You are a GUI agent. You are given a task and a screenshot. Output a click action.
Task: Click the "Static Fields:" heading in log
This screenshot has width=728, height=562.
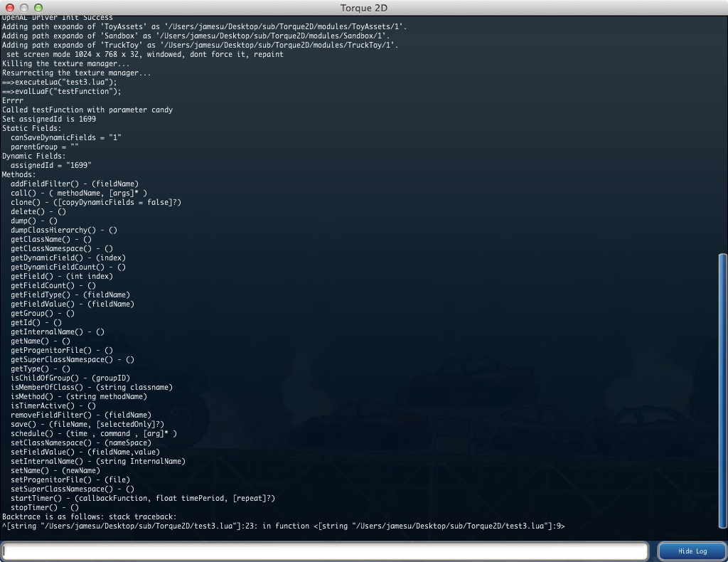point(32,128)
